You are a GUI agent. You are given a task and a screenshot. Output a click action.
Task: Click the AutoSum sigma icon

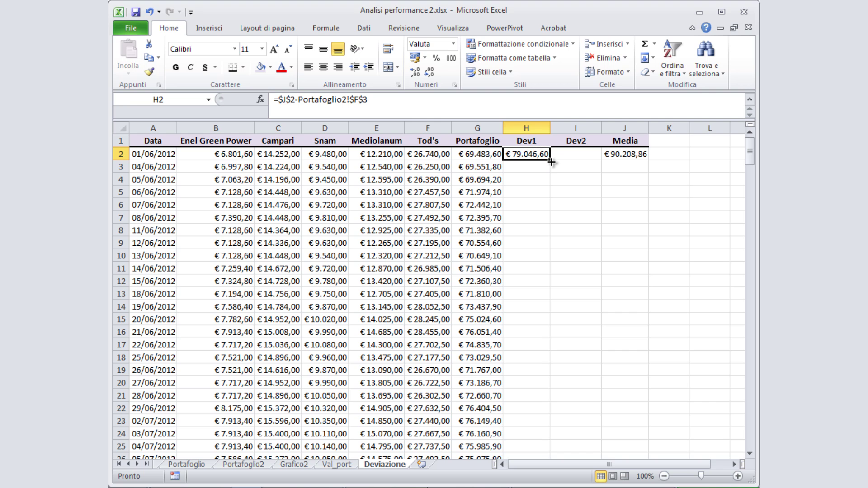(x=645, y=44)
